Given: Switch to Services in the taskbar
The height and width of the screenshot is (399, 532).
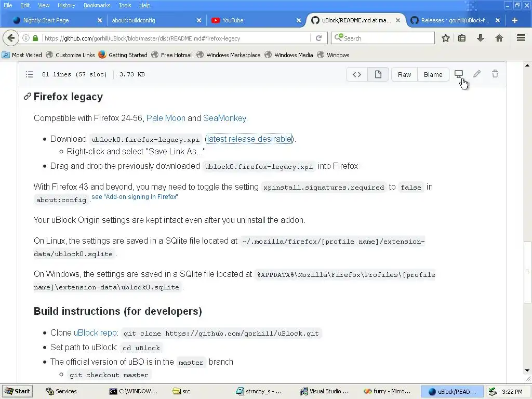Looking at the screenshot, I should (x=61, y=391).
